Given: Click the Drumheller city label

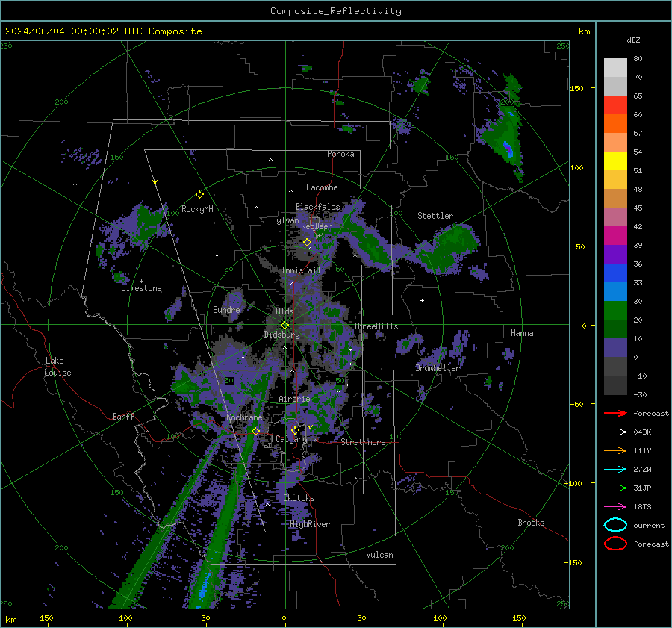Looking at the screenshot, I should [x=438, y=368].
